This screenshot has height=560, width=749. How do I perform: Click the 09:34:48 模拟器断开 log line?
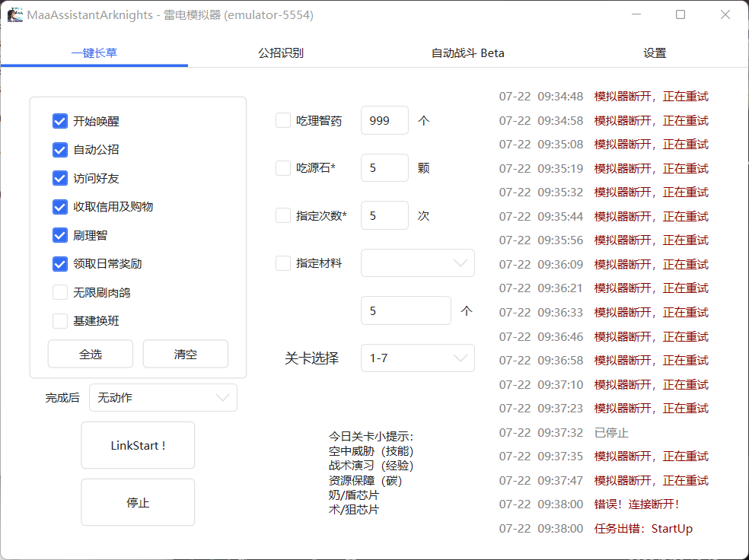[604, 97]
